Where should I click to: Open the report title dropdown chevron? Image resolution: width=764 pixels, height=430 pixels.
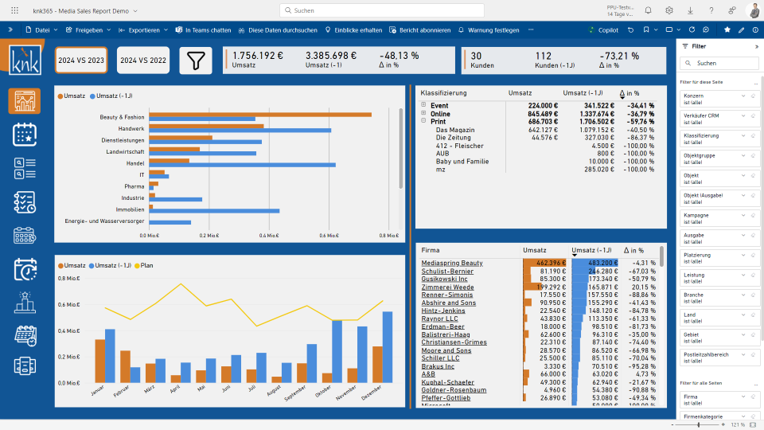[x=135, y=11]
